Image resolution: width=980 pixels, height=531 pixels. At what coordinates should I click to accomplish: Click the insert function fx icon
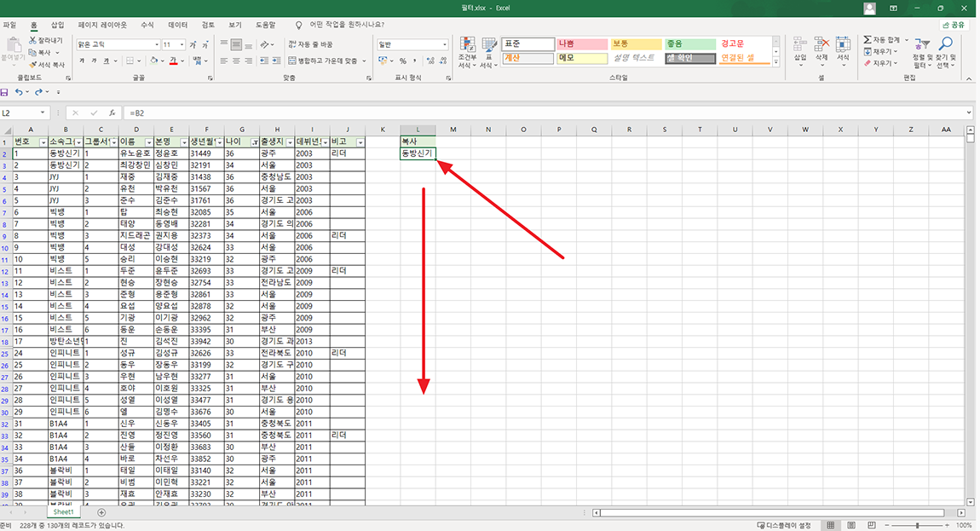point(112,113)
